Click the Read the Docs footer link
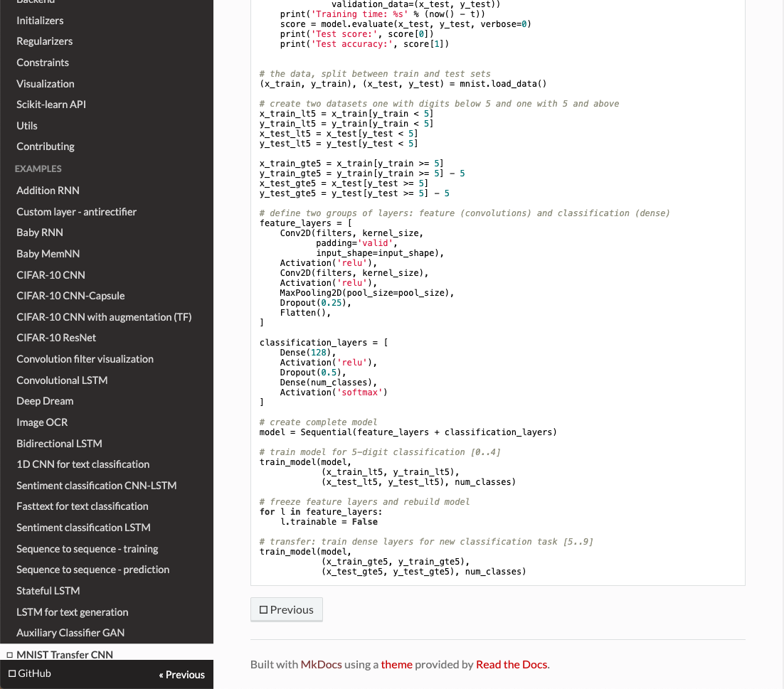The width and height of the screenshot is (784, 689). (512, 664)
